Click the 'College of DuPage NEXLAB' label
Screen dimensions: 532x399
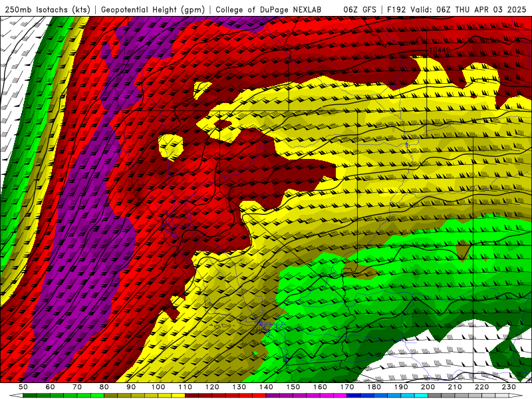pyautogui.click(x=269, y=9)
